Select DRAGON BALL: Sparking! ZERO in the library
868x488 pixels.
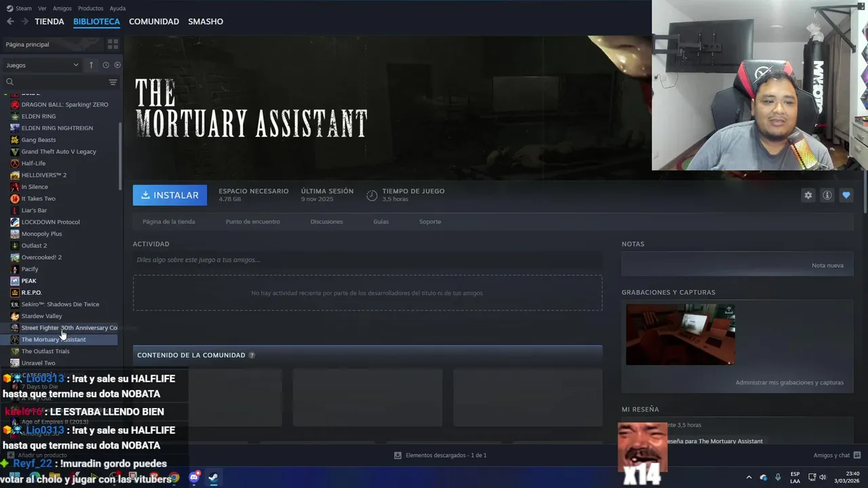coord(64,104)
